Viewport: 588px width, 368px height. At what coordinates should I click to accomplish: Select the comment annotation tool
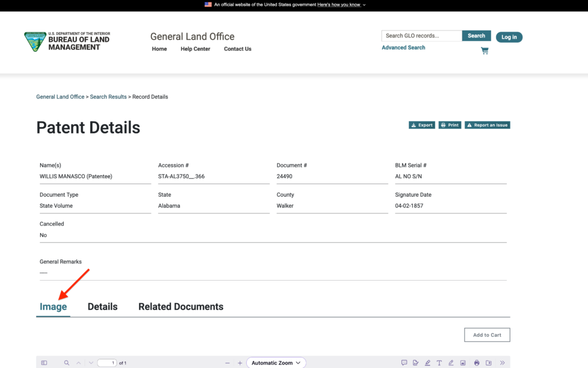pyautogui.click(x=404, y=363)
